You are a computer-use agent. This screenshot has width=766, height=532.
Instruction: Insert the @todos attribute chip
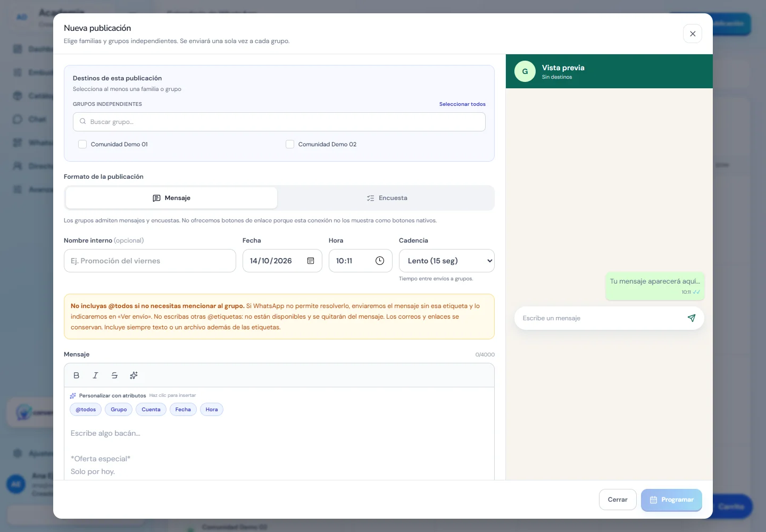pos(86,410)
